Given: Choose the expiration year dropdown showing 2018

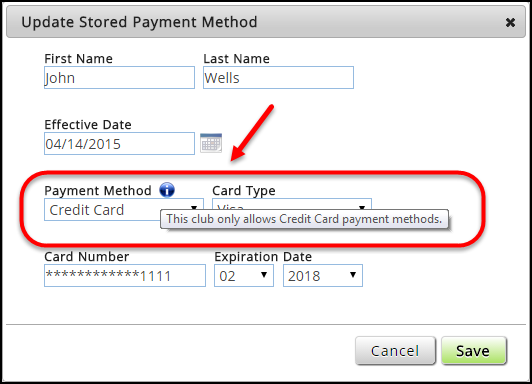Looking at the screenshot, I should click(x=323, y=276).
